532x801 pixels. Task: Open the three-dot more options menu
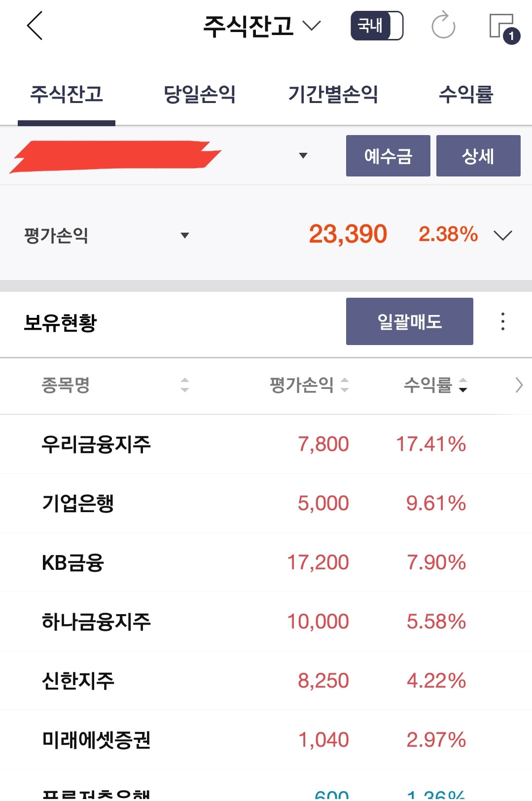click(502, 321)
